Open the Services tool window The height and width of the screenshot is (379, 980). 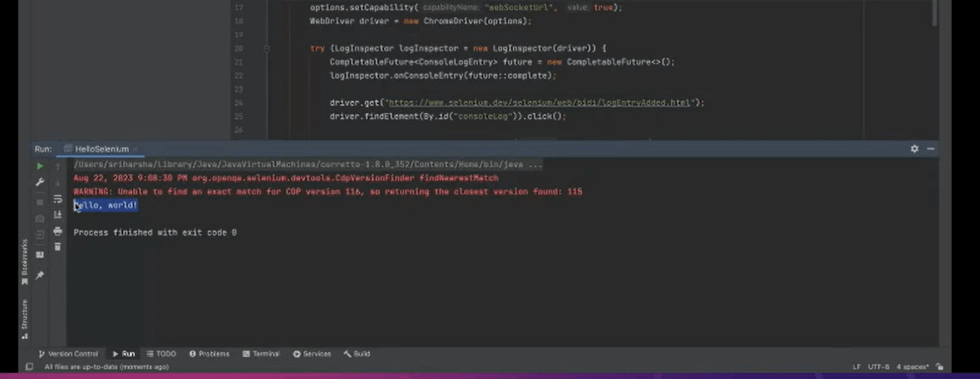[x=311, y=354]
